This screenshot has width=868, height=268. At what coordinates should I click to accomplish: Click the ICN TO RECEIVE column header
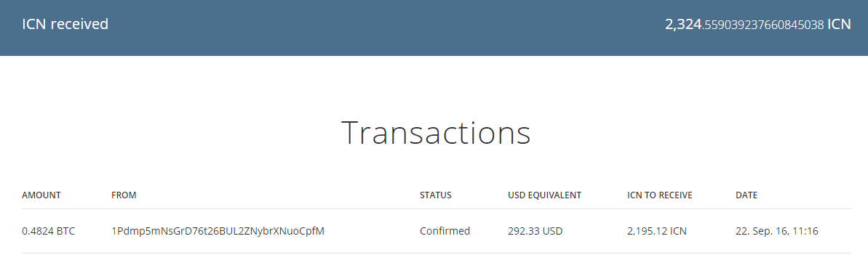pos(660,195)
